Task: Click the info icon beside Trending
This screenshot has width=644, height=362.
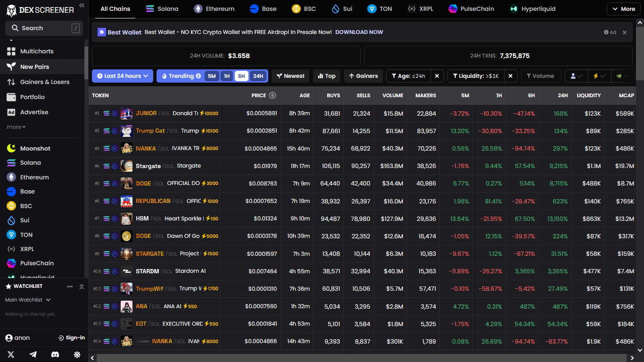Action: (x=198, y=76)
